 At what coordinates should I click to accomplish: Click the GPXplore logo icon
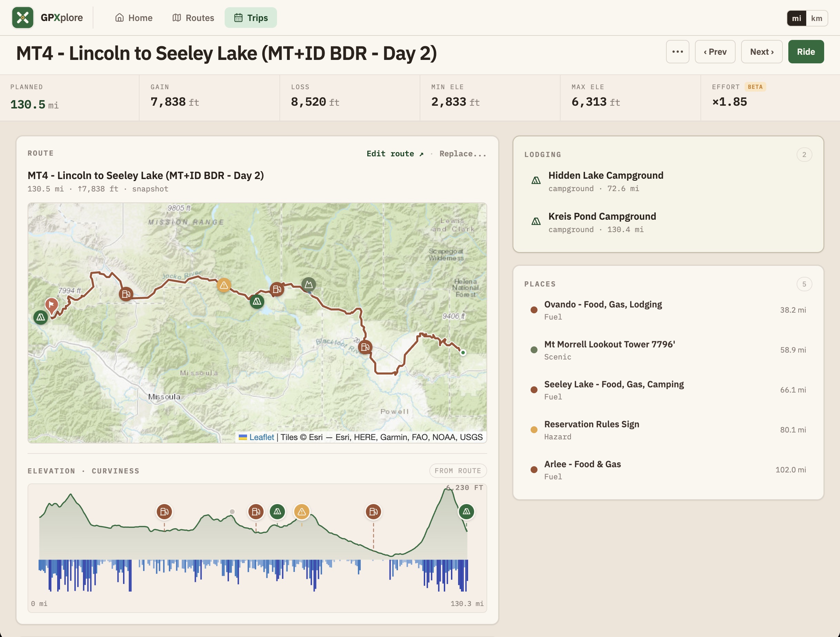point(23,18)
